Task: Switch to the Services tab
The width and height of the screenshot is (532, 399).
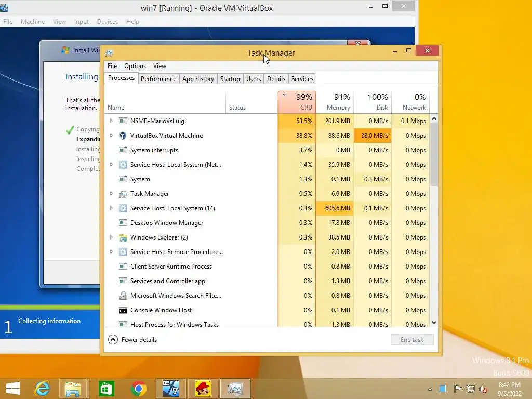Action: click(x=302, y=79)
